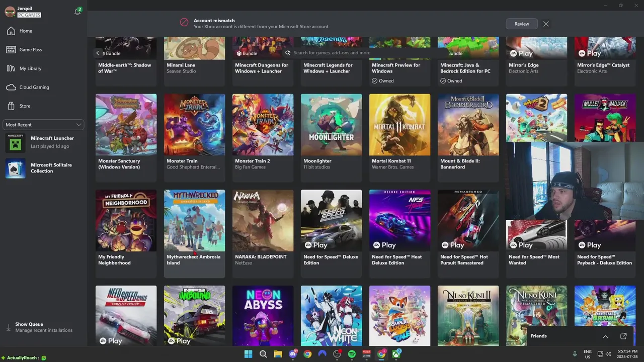Viewport: 644px width, 362px height.
Task: Open the Xbox app taskbar icon
Action: [396, 354]
